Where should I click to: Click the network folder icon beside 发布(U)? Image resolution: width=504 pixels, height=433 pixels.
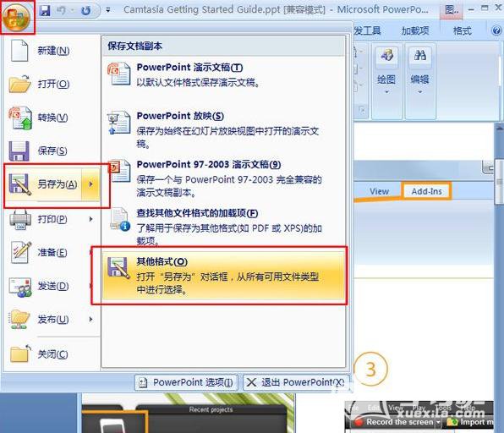pyautogui.click(x=19, y=319)
